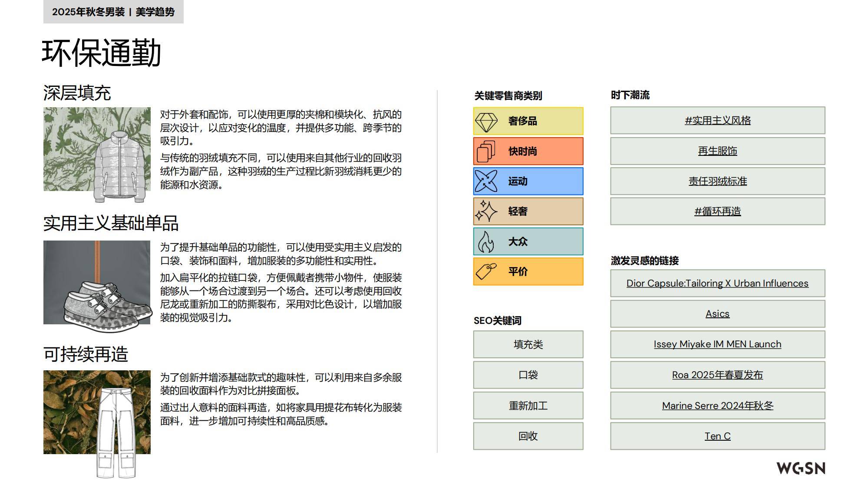Click the diamond icon beside 奢侈品

coord(486,122)
